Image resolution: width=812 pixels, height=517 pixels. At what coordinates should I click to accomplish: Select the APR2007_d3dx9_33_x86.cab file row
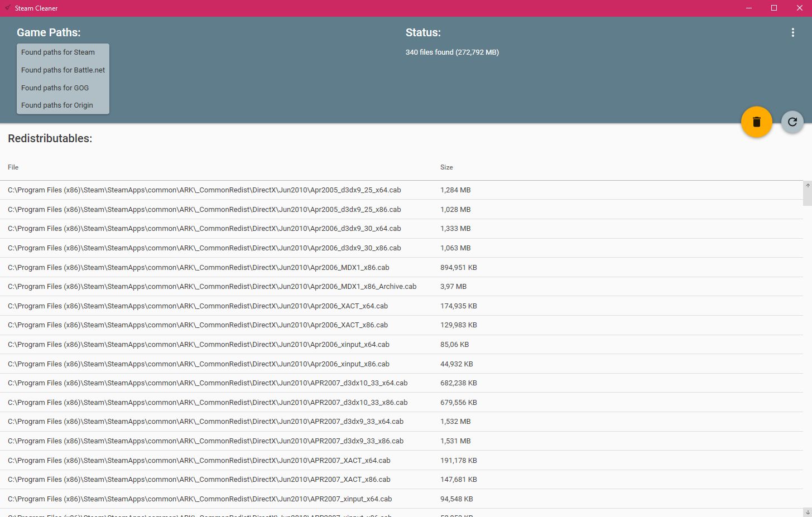pos(401,441)
